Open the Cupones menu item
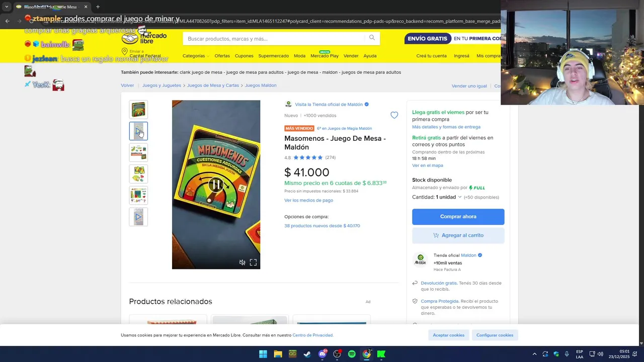The height and width of the screenshot is (362, 644). tap(244, 56)
